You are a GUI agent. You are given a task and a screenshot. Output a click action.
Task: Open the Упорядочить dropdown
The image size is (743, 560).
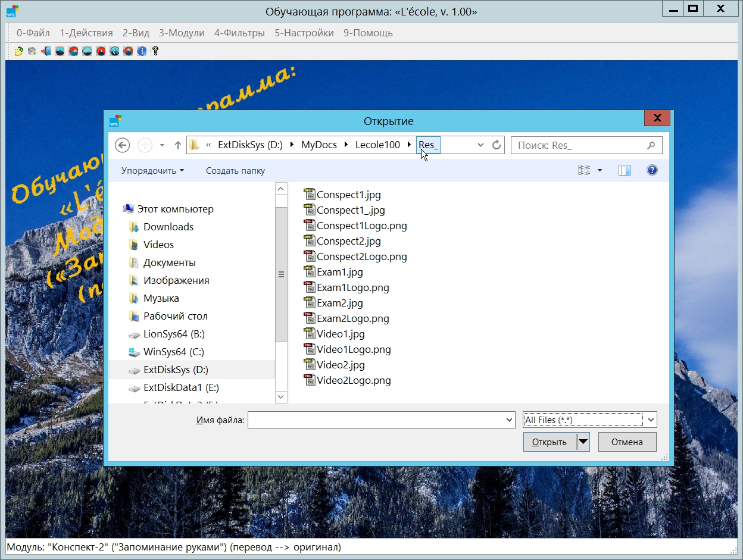(152, 171)
